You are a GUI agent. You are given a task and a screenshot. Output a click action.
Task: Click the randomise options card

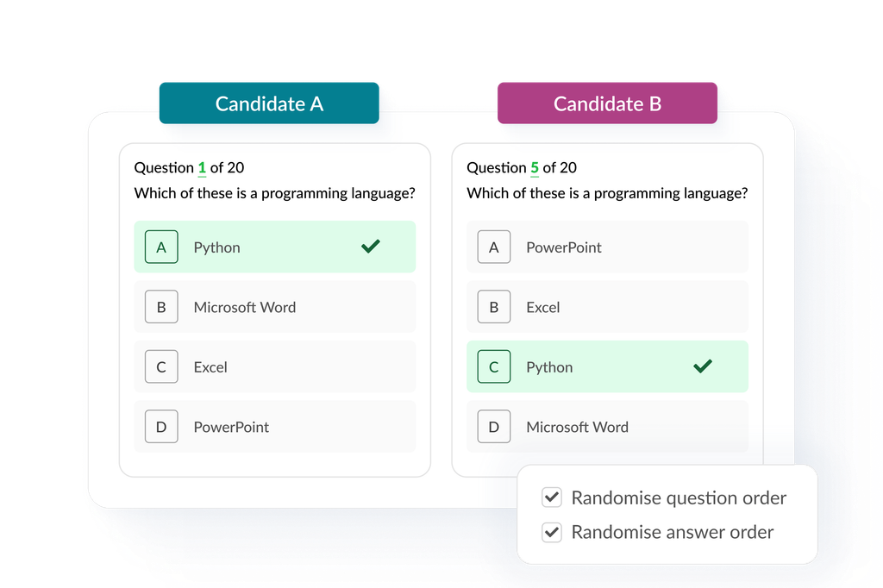point(668,515)
